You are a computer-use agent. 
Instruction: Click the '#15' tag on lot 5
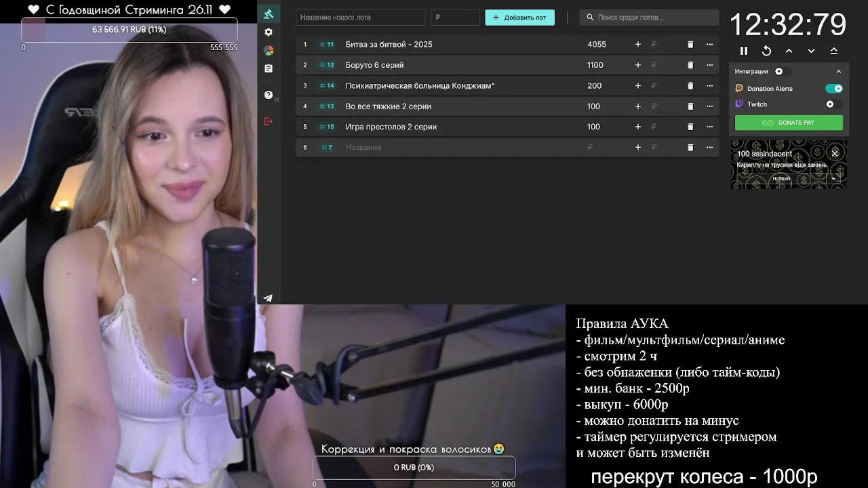tap(327, 127)
